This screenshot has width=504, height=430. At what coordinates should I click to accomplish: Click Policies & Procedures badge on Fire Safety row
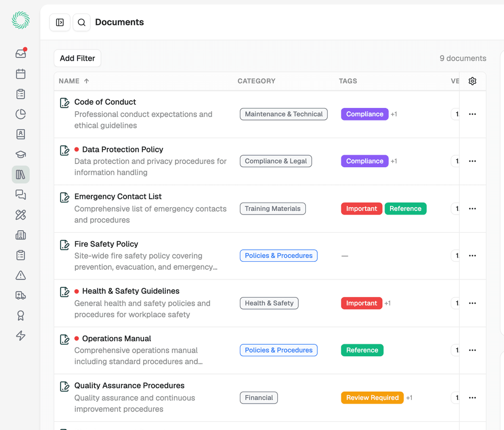coord(279,256)
